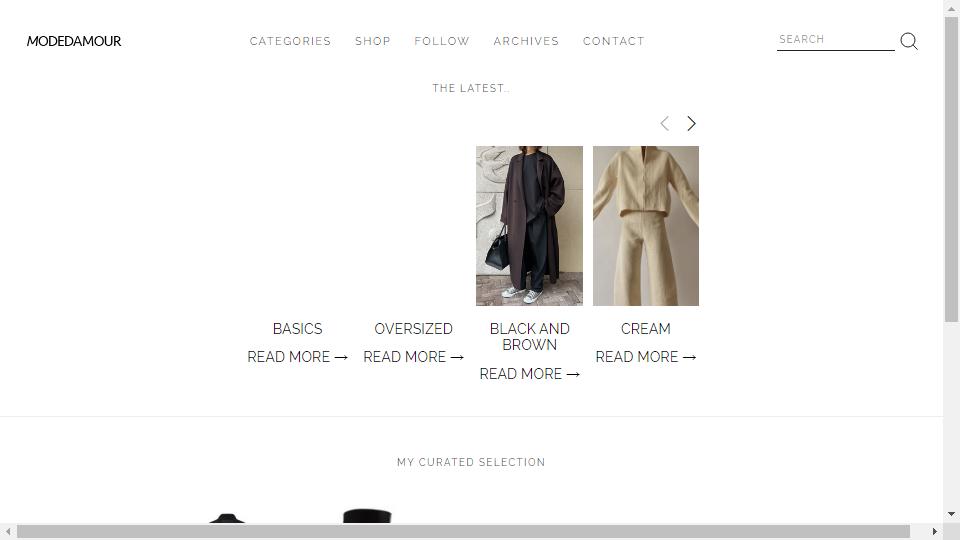Click the horizontal scrollbar left arrow

(8, 531)
